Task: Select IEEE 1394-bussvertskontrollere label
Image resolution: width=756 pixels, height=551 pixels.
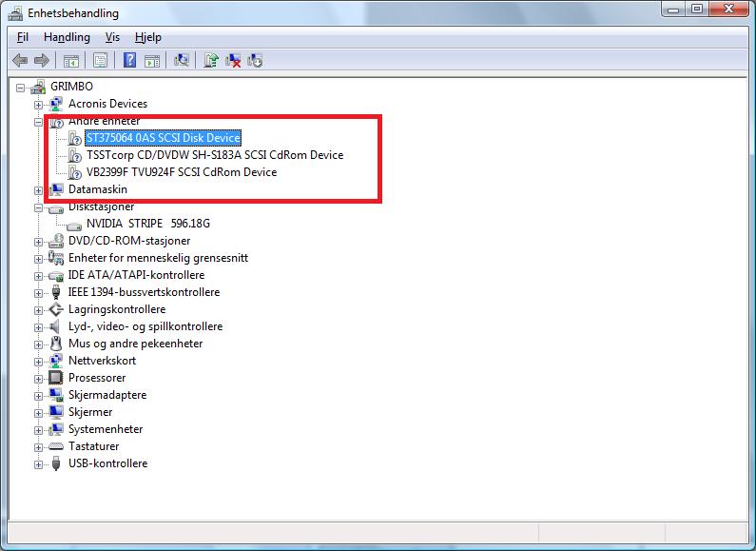Action: [x=144, y=292]
